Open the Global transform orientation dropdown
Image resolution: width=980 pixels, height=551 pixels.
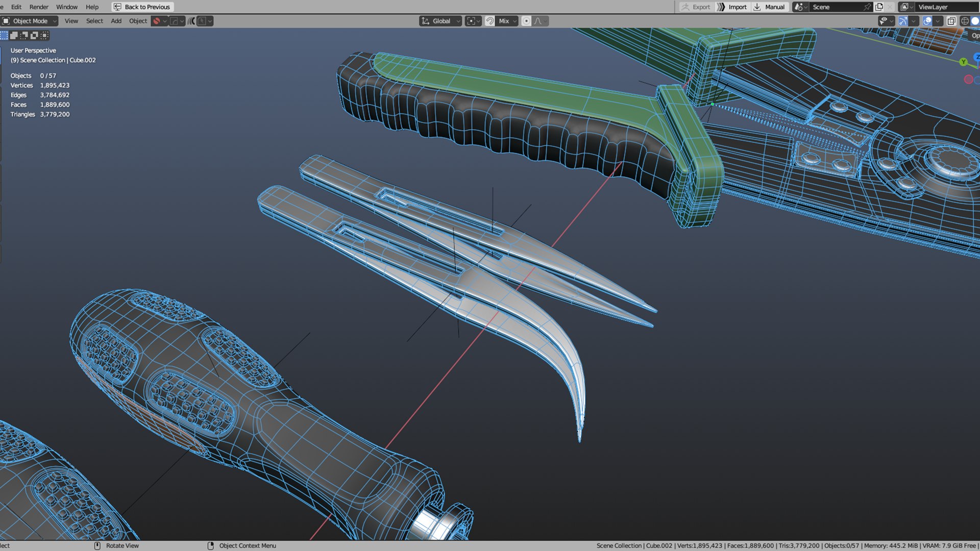440,21
